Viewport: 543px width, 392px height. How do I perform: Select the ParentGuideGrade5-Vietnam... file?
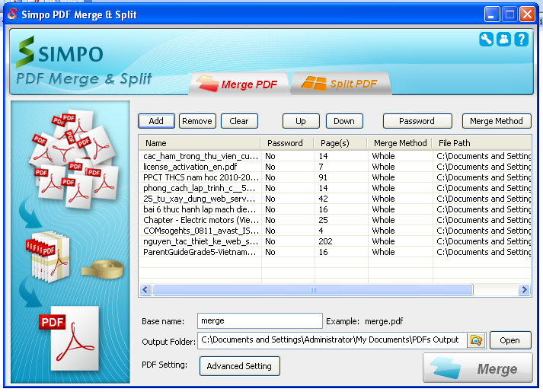[335, 252]
